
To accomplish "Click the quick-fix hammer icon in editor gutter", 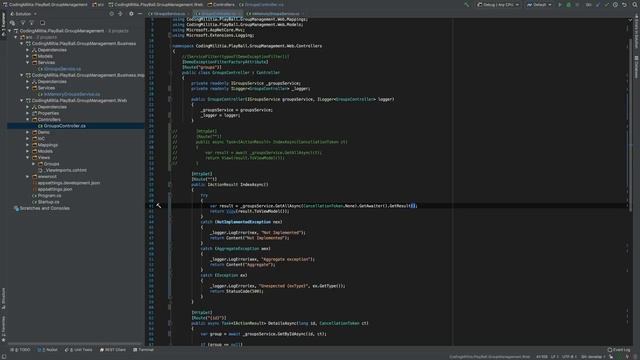I will (158, 206).
